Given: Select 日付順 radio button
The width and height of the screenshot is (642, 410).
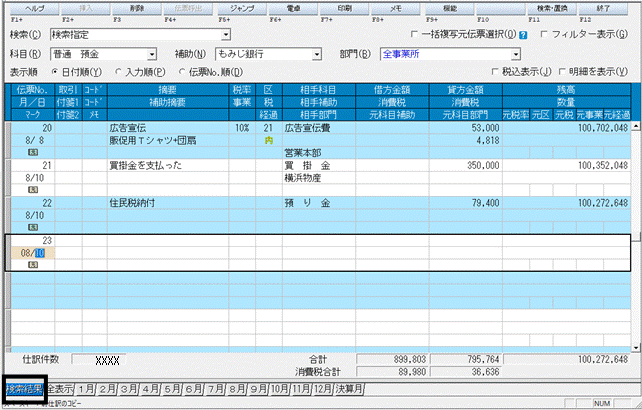Looking at the screenshot, I should (55, 72).
